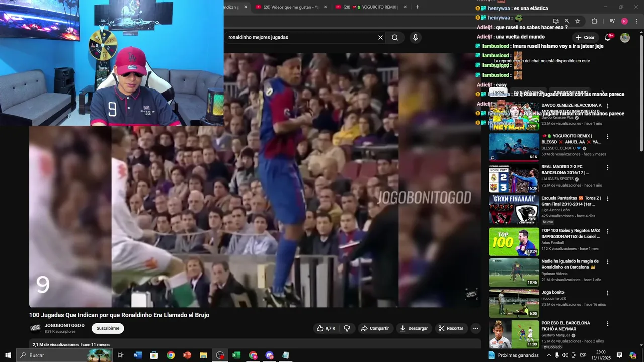Open 'POR ESO EL BARCELONA FICHÓ A NEYMAR' title
Image resolution: width=644 pixels, height=362 pixels.
566,326
